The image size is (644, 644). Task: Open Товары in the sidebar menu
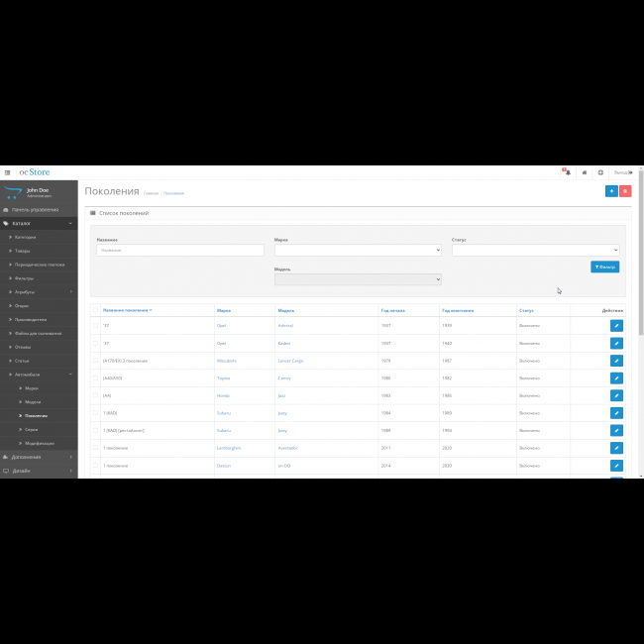[x=24, y=251]
